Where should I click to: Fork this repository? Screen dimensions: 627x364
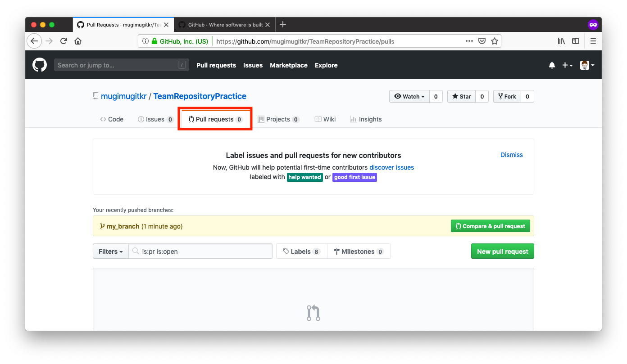507,96
